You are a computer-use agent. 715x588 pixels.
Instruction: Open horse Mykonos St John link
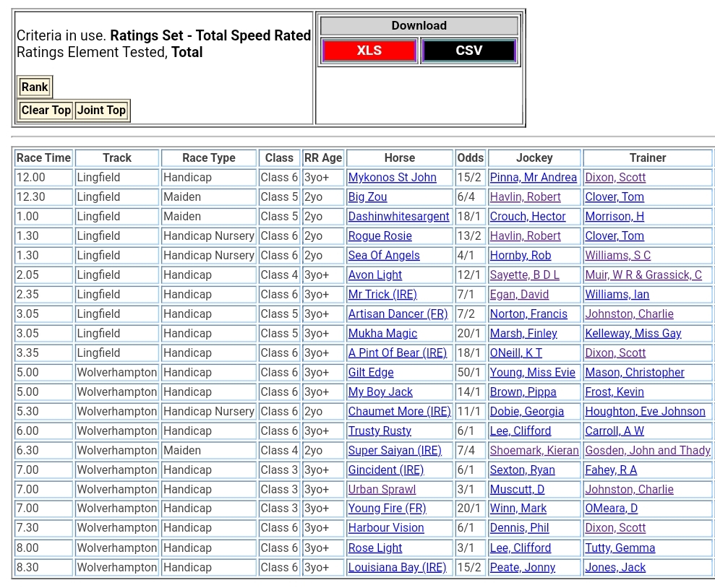(x=392, y=178)
